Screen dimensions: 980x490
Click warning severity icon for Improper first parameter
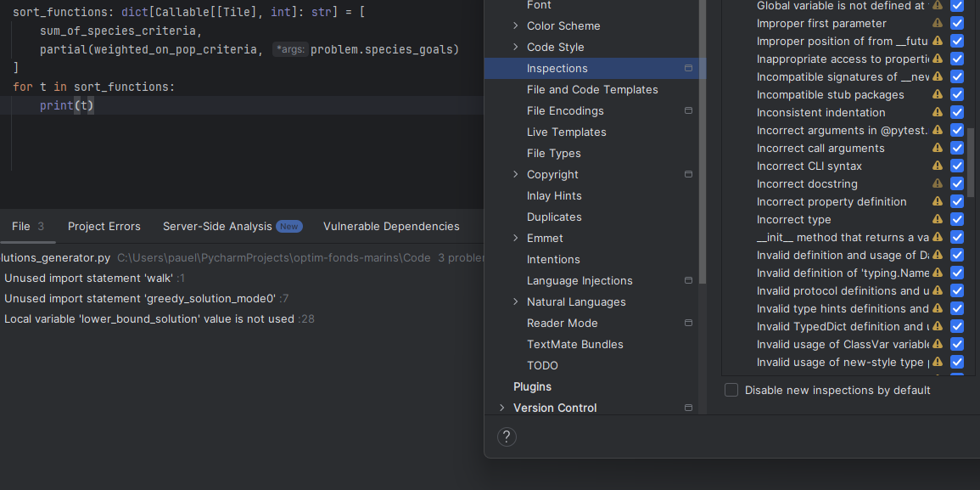coord(938,23)
